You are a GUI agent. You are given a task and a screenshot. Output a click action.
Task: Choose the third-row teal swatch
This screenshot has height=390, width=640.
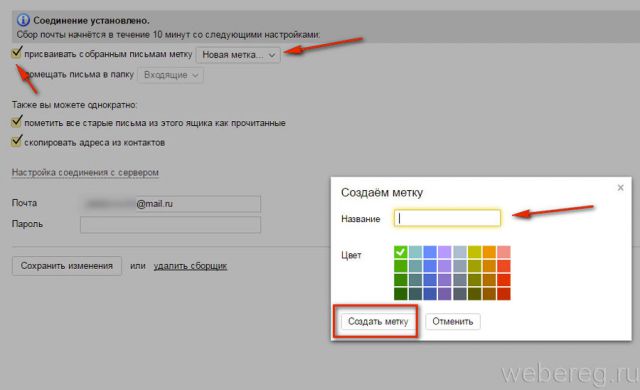coord(415,280)
